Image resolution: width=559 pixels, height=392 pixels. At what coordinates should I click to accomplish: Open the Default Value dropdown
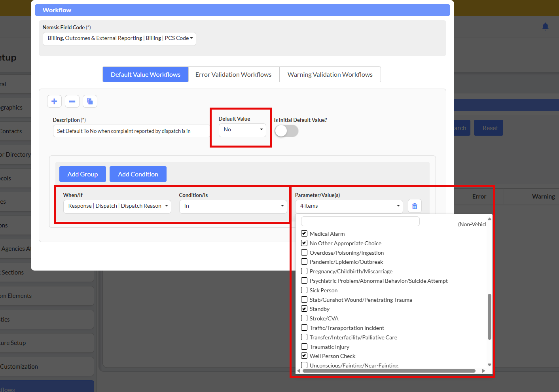point(242,130)
